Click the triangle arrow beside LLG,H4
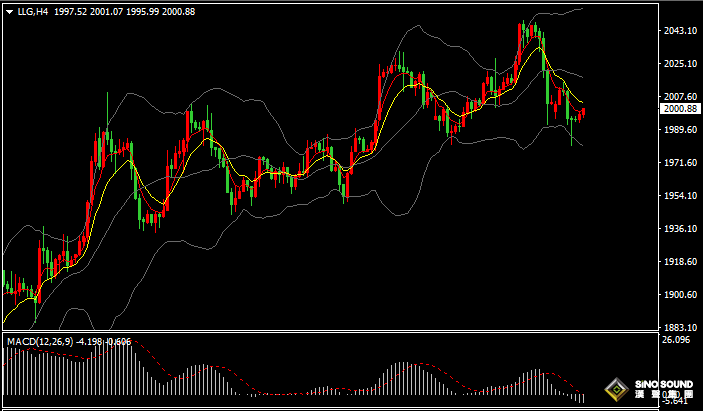 9,11
